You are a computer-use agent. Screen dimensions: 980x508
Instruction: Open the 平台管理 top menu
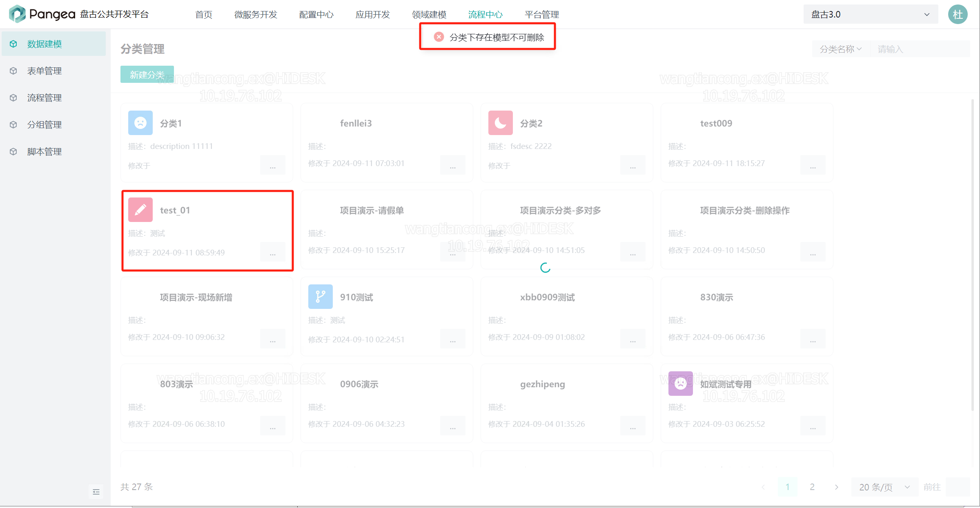(542, 14)
